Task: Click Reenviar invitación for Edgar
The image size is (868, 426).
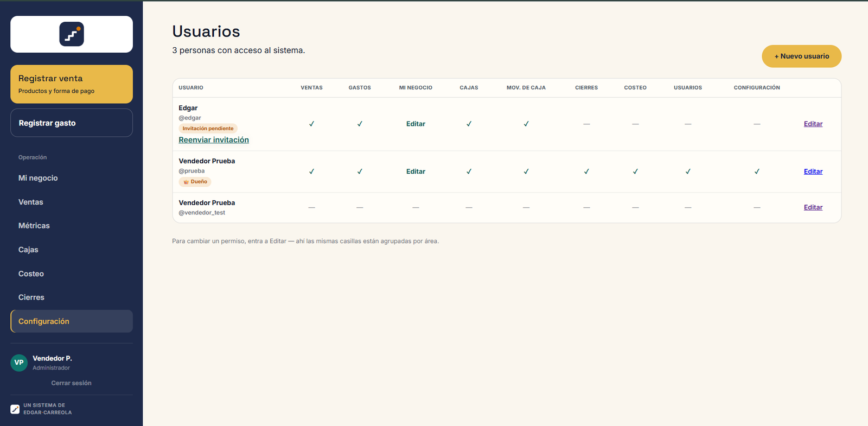Action: click(214, 140)
